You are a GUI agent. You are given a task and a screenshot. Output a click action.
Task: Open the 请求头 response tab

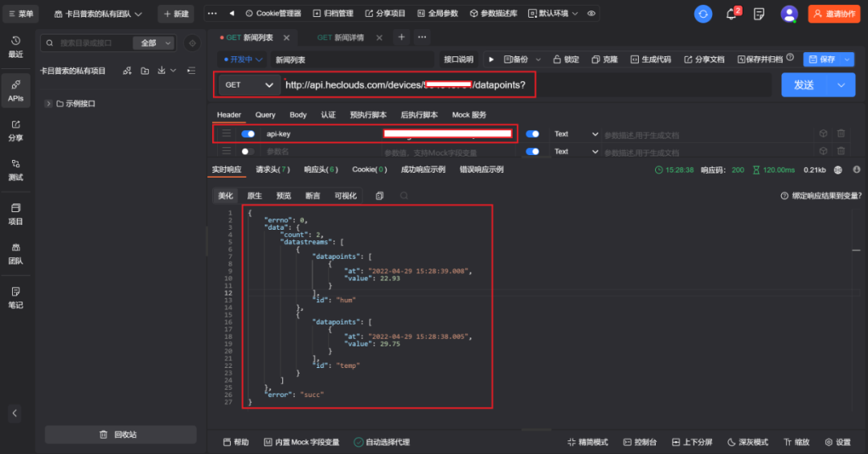(272, 170)
